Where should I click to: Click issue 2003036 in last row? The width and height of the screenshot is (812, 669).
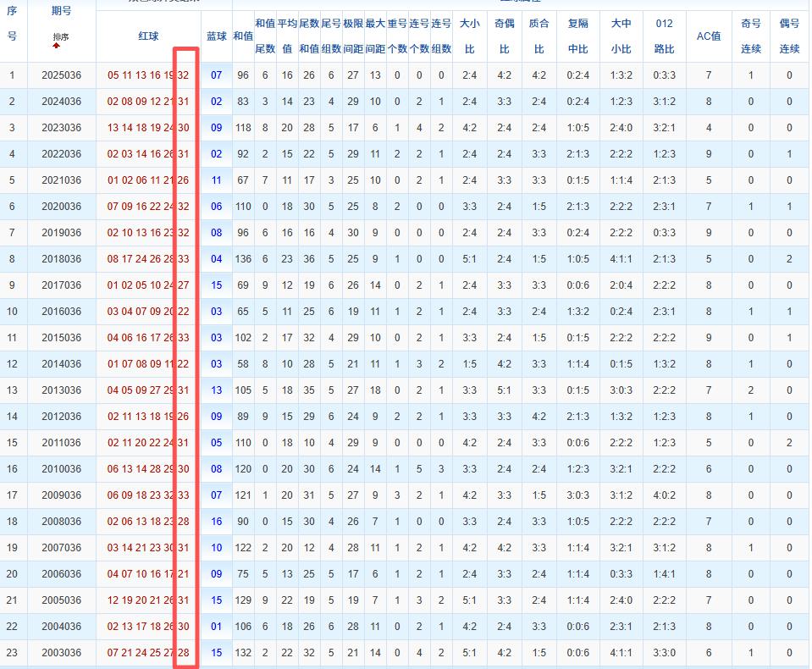(62, 653)
